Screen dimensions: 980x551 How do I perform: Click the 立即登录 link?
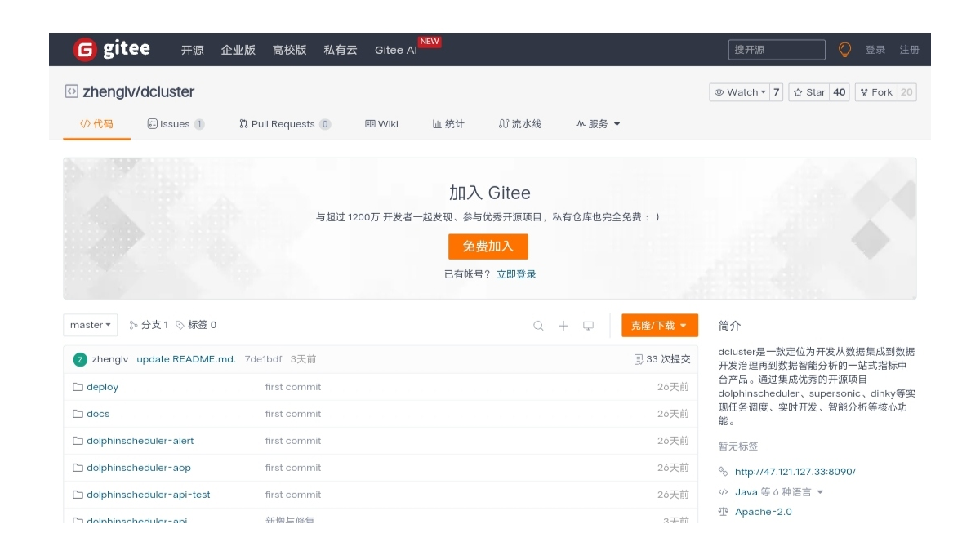516,274
